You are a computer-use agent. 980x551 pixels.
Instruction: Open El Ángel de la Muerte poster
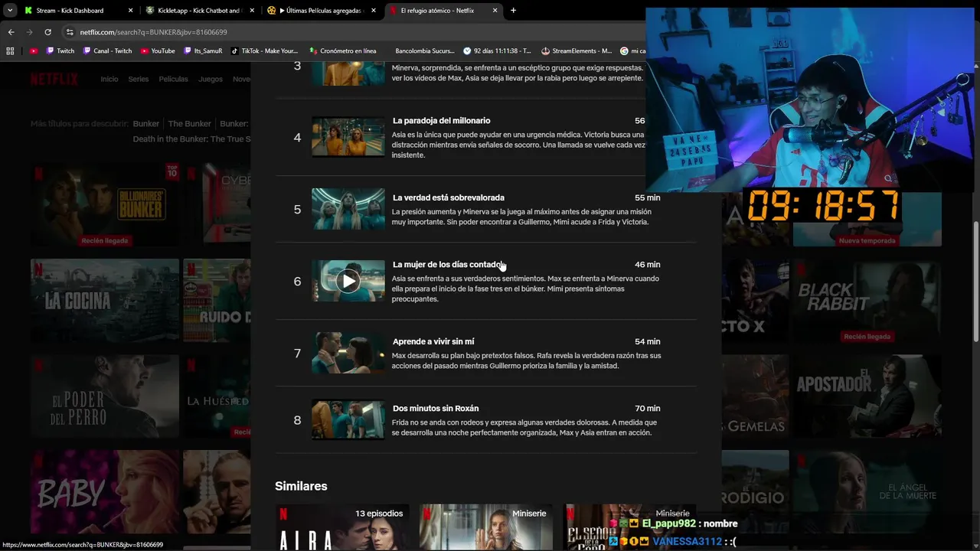pos(867,491)
